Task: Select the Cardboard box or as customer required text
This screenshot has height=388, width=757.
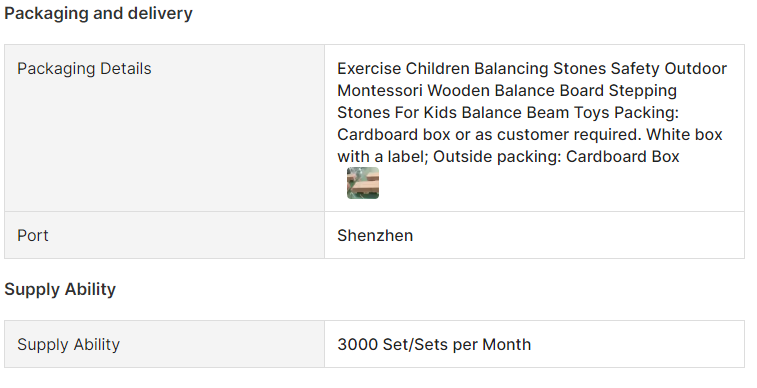Action: (489, 134)
